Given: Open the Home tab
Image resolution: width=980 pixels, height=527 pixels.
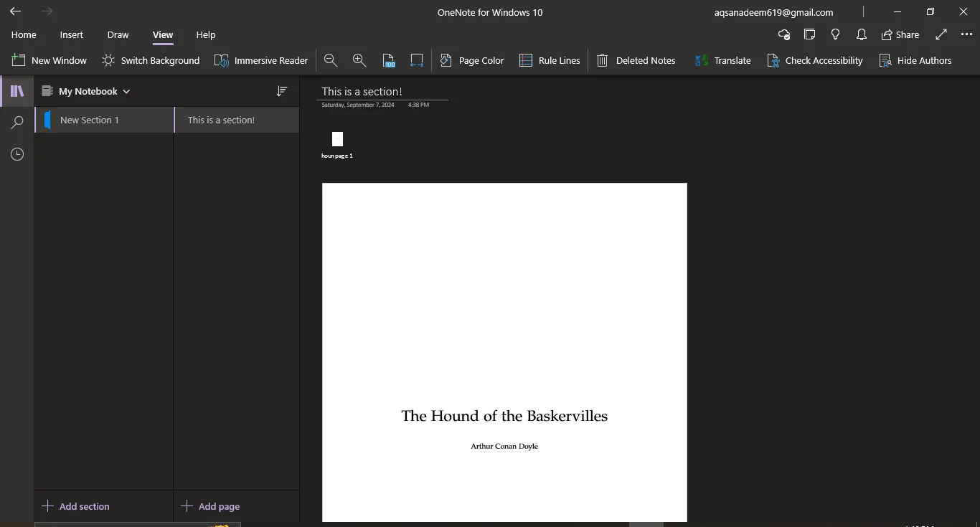Looking at the screenshot, I should [x=24, y=34].
